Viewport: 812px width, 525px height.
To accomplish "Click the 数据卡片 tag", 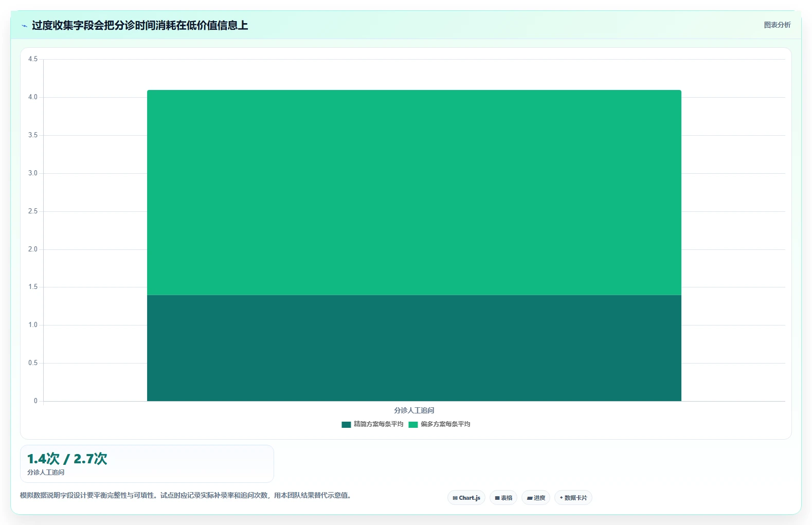I will 573,498.
